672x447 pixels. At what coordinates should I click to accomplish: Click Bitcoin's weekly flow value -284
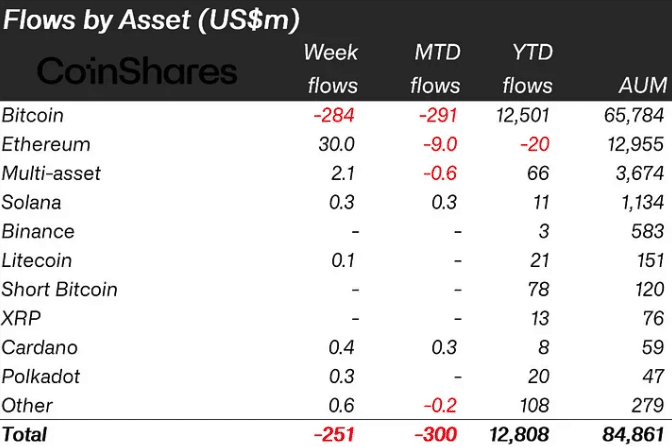334,115
